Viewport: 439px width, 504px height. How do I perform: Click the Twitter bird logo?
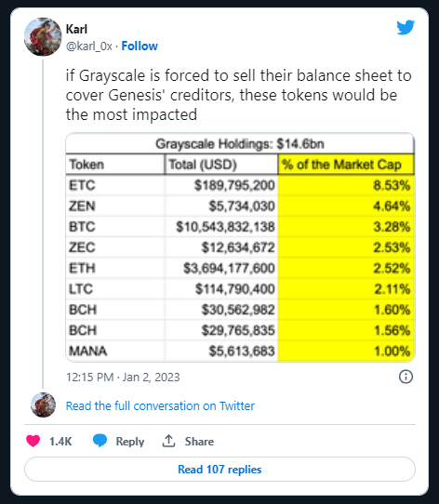[x=406, y=27]
